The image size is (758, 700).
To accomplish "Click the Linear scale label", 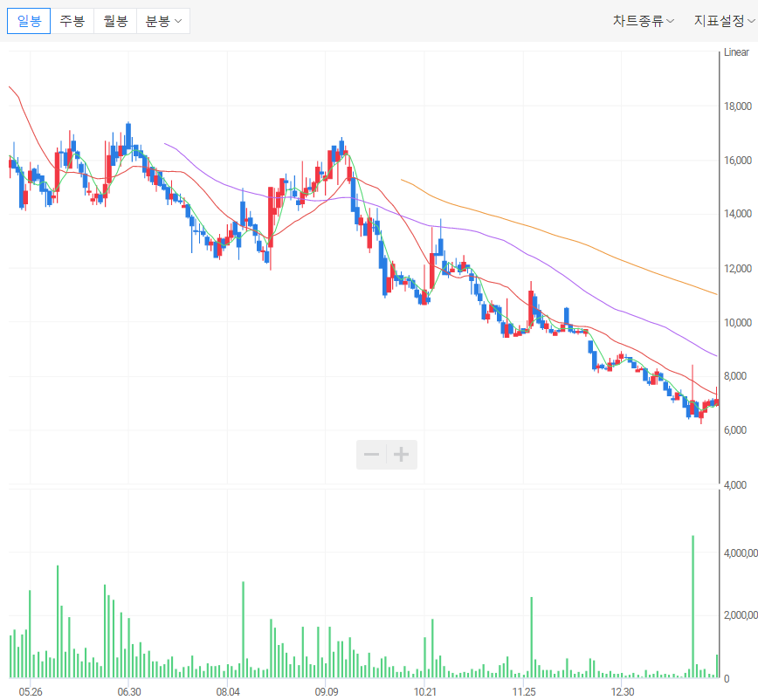I will coord(736,52).
